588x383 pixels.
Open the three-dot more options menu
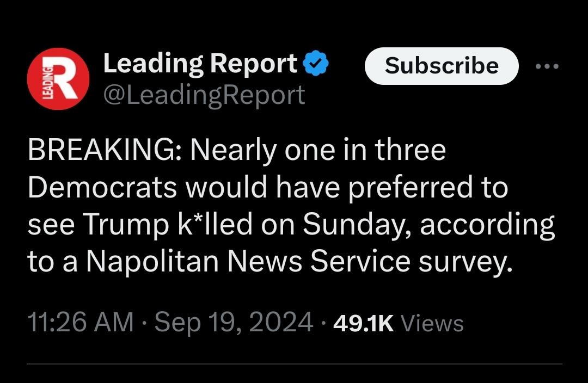[x=547, y=66]
